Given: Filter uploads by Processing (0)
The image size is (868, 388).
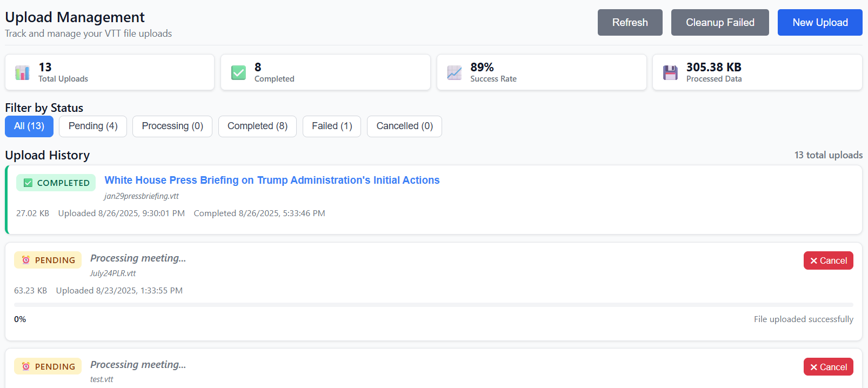Looking at the screenshot, I should 172,126.
